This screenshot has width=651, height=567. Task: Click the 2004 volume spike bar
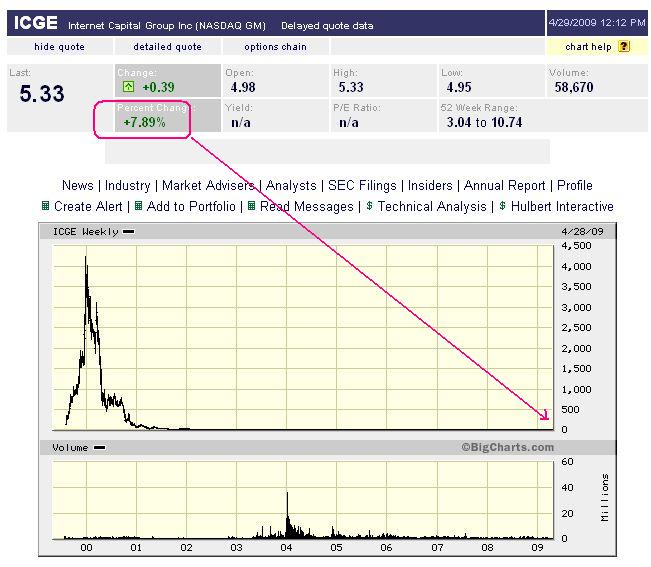click(x=287, y=515)
